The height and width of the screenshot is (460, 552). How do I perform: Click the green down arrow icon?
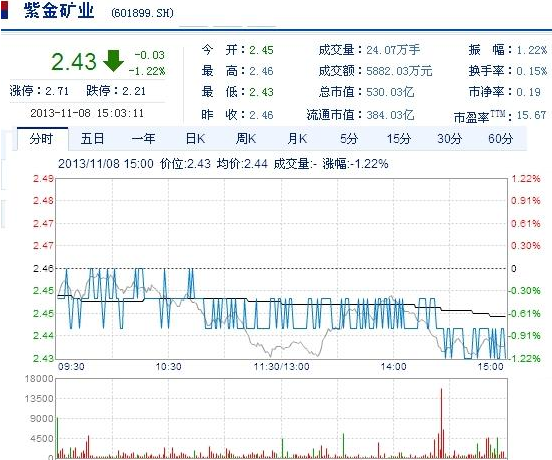coord(113,61)
